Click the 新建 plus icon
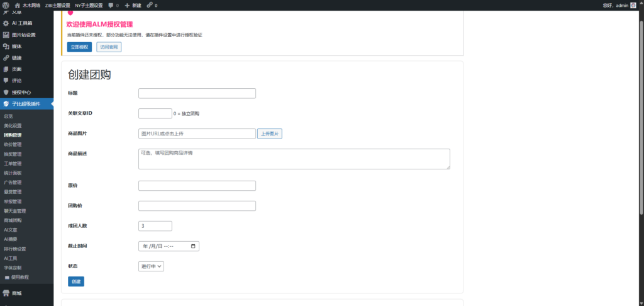The image size is (644, 306). coord(128,5)
